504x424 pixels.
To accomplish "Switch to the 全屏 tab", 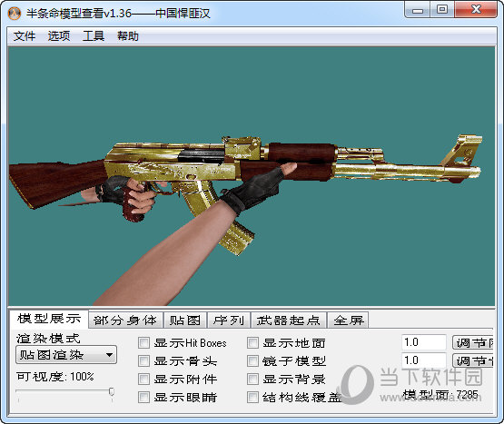I will point(349,320).
